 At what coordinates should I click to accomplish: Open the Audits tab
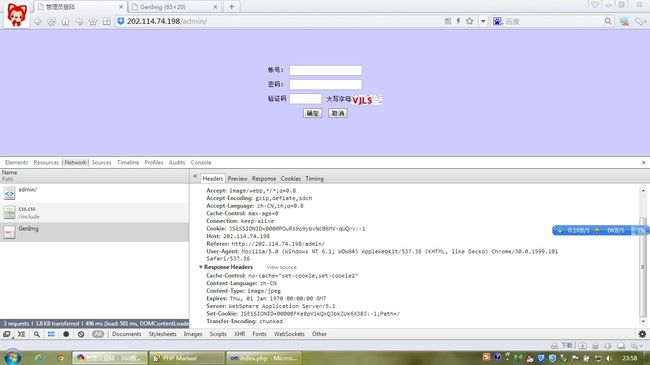pyautogui.click(x=177, y=163)
